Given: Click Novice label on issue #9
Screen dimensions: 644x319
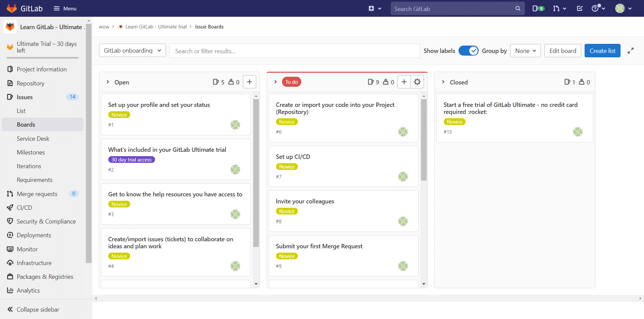Looking at the screenshot, I should click(287, 256).
